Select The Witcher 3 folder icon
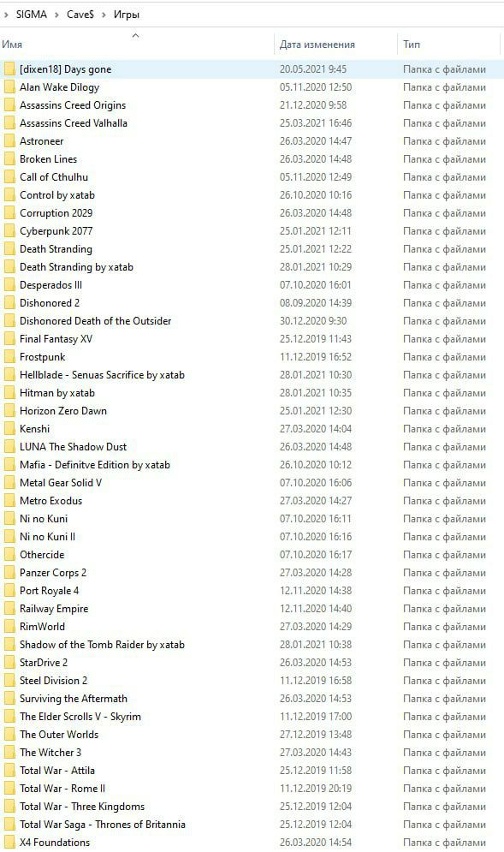The width and height of the screenshot is (504, 852). (x=9, y=753)
